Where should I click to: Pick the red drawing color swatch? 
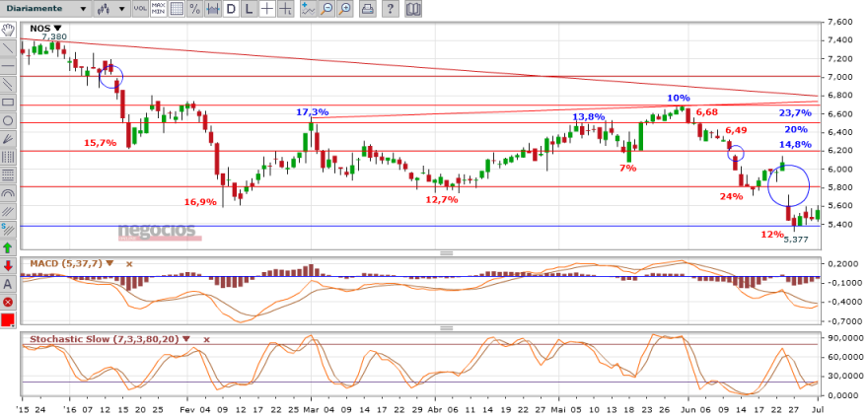click(x=8, y=321)
